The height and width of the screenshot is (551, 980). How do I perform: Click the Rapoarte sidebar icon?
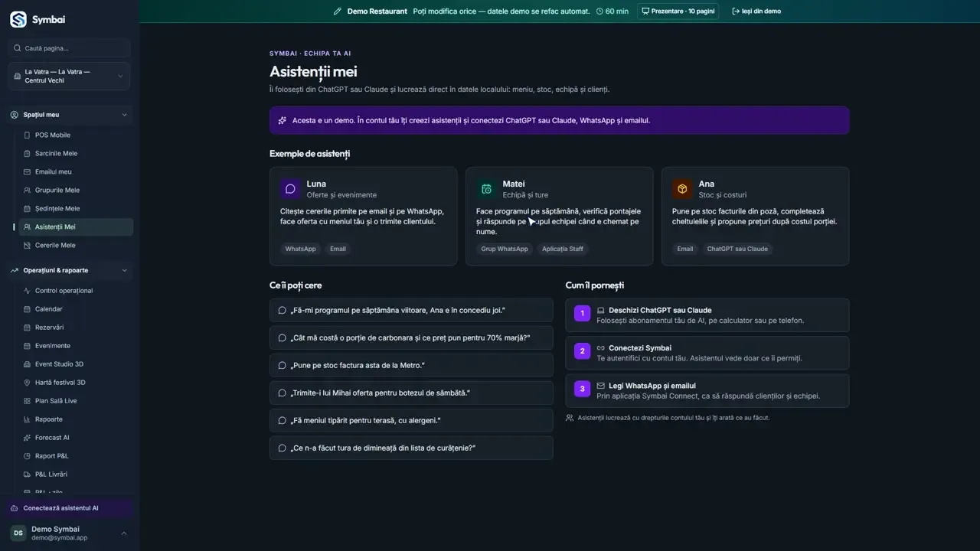pyautogui.click(x=28, y=419)
